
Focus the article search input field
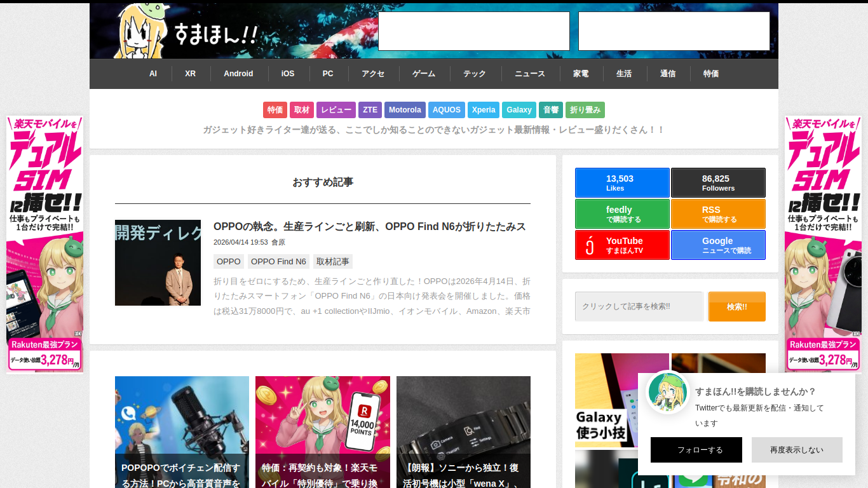[x=639, y=306]
